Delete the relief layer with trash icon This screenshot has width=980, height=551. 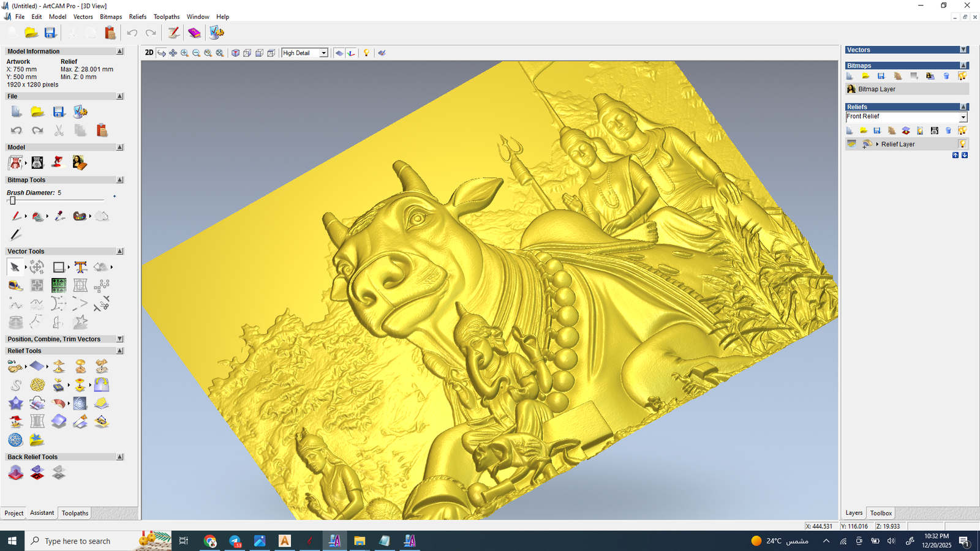[x=948, y=130]
